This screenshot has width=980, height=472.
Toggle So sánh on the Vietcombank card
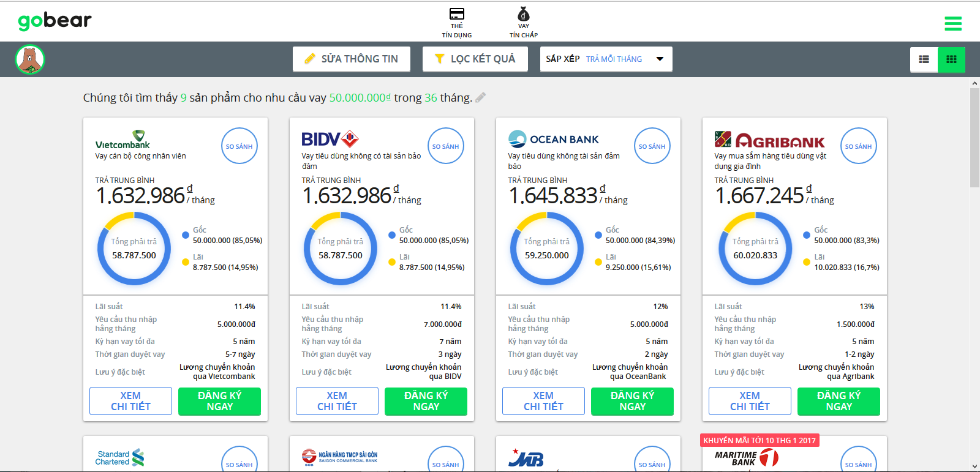tap(239, 146)
